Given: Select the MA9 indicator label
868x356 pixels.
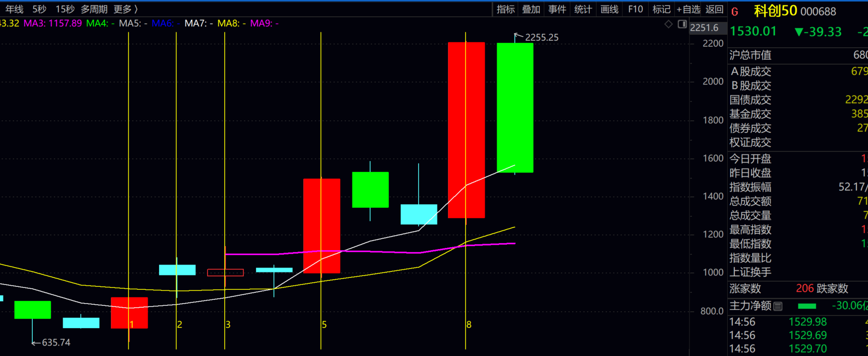Looking at the screenshot, I should click(x=264, y=23).
